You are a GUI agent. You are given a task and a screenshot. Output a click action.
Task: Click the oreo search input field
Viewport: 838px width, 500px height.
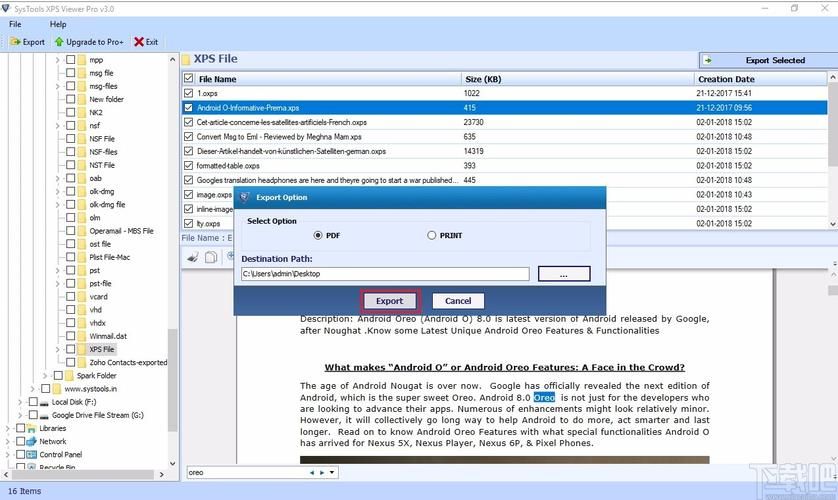pos(246,473)
